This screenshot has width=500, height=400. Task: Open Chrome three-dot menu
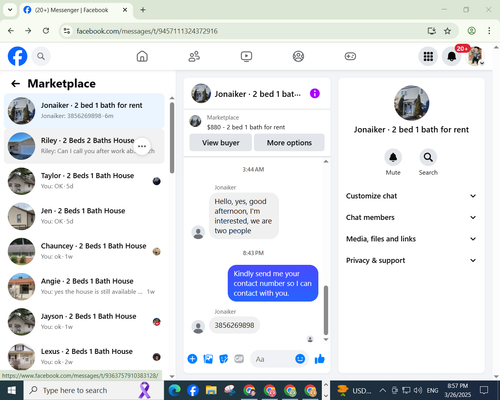pyautogui.click(x=489, y=31)
